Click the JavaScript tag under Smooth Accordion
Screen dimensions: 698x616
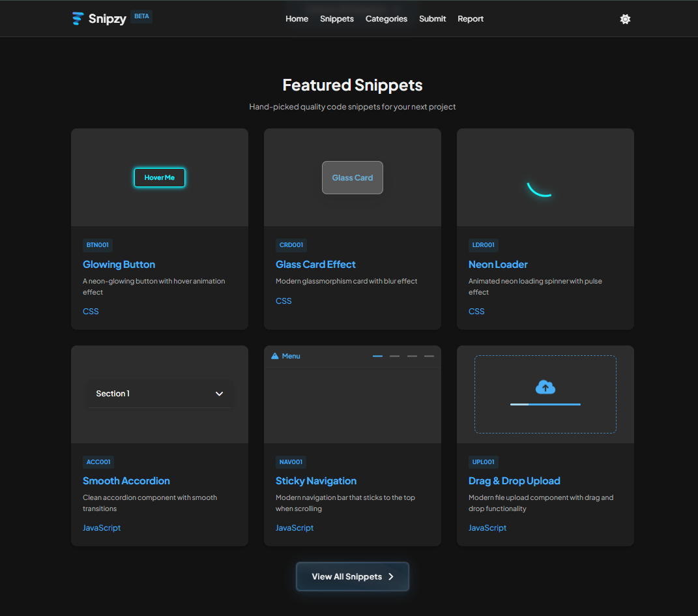(x=102, y=528)
